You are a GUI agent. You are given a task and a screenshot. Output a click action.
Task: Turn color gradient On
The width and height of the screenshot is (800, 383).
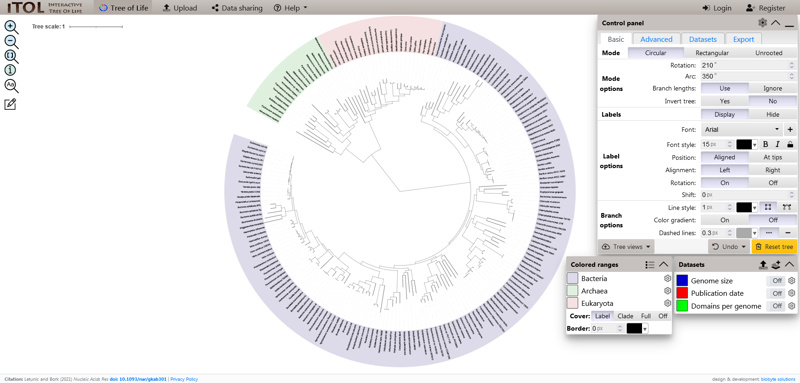point(724,220)
